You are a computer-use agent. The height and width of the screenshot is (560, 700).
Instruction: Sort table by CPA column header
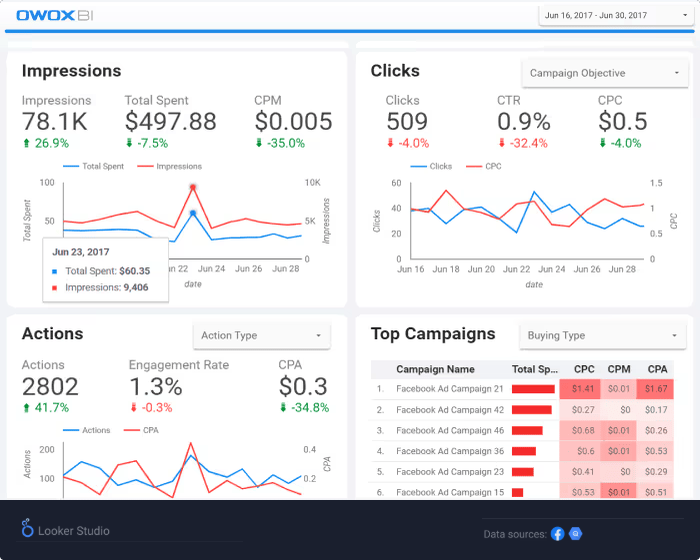[x=657, y=369]
